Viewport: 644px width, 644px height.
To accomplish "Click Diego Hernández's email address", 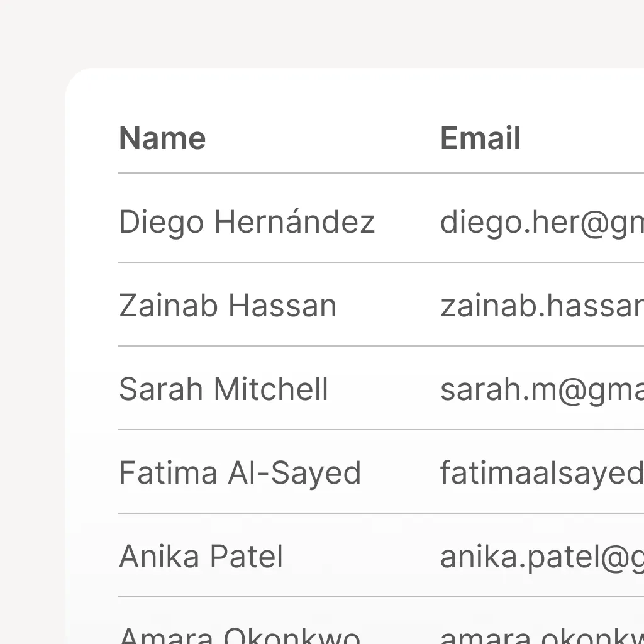I will coord(541,222).
